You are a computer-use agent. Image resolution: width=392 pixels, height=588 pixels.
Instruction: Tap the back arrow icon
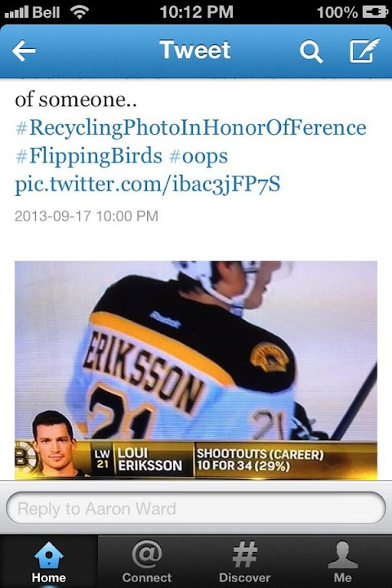[24, 51]
